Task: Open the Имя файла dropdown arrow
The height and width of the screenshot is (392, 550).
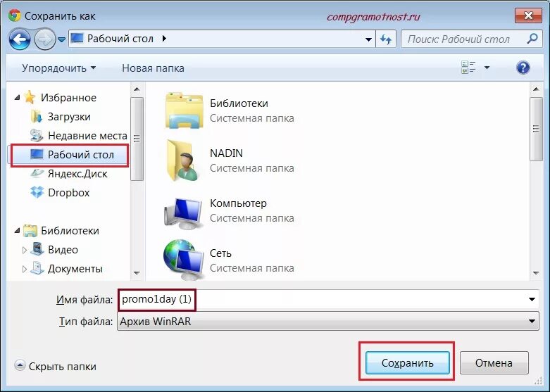Action: (x=532, y=299)
